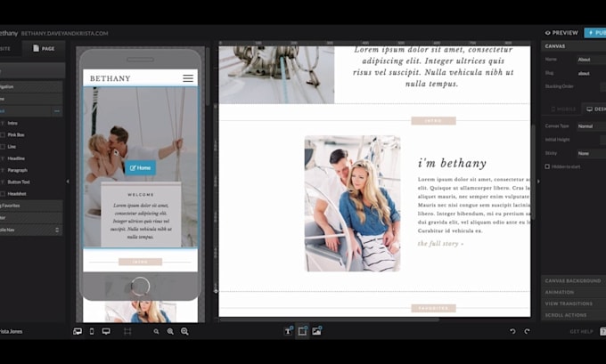Click the largest zoom magnifier icon
Image resolution: width=606 pixels, height=364 pixels.
184,332
